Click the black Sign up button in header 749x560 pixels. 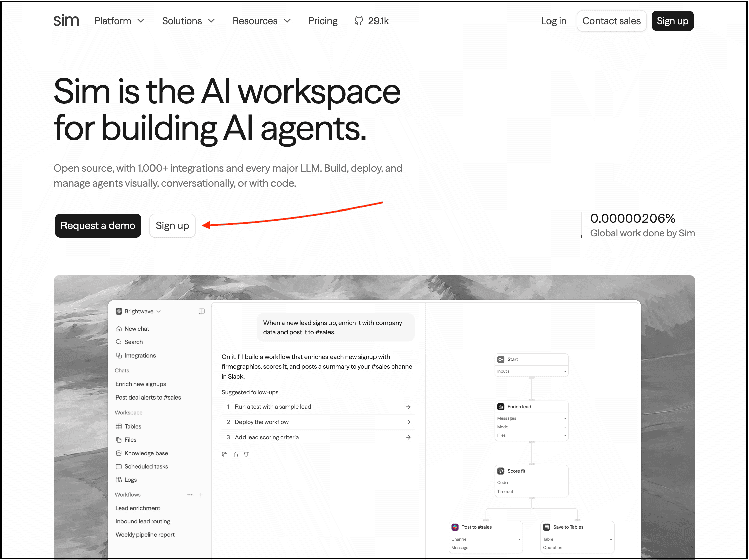[672, 21]
